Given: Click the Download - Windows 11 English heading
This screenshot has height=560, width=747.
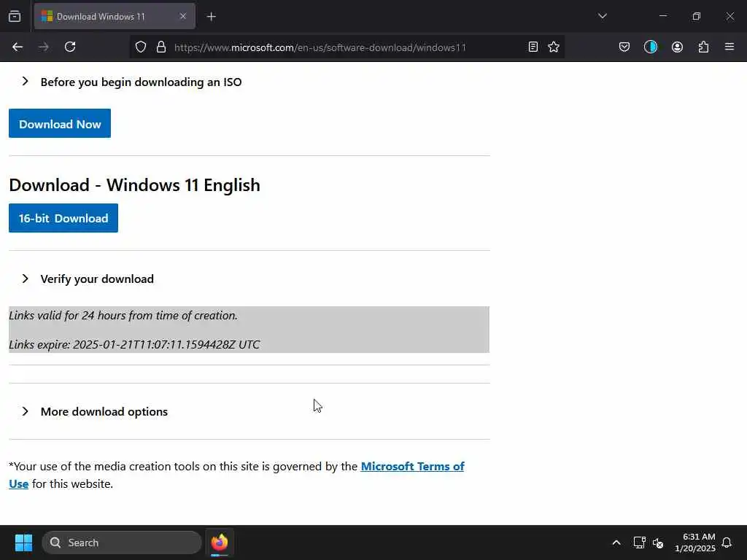Looking at the screenshot, I should tap(134, 184).
